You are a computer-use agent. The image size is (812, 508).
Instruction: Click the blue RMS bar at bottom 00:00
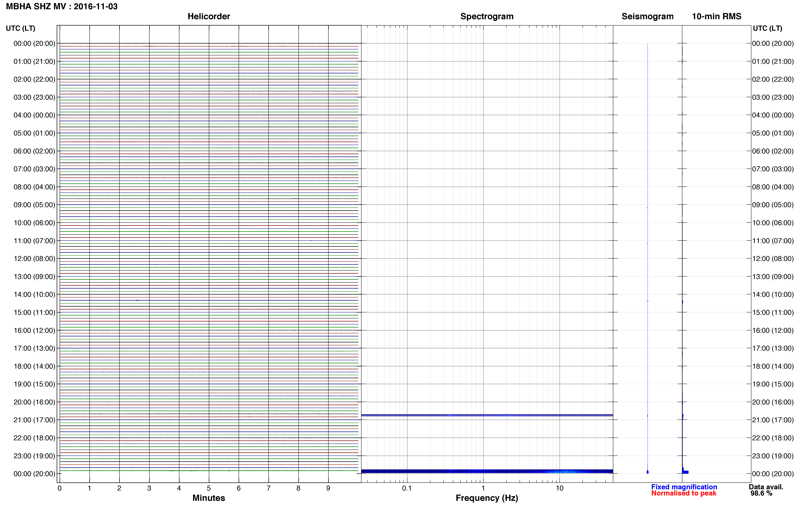tap(685, 472)
